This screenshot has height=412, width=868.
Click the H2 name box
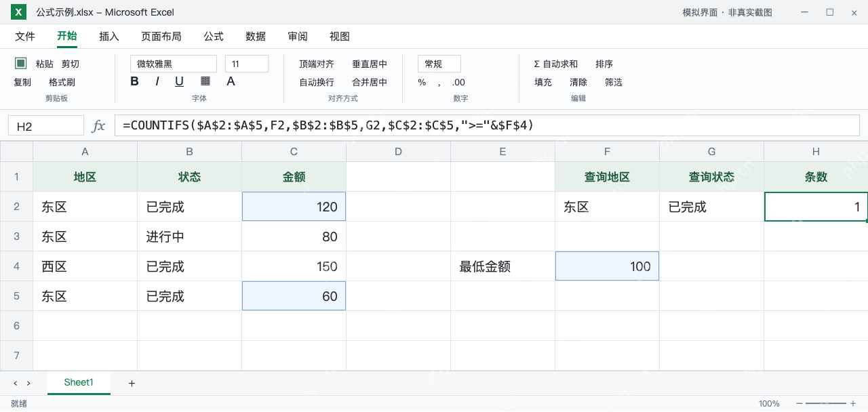46,125
